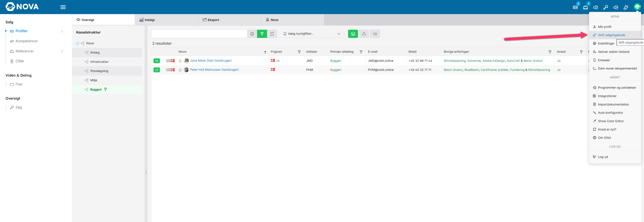This screenshot has height=222, width=644.
Task: Expand the Referencer sidebar chevron
Action: point(62,51)
